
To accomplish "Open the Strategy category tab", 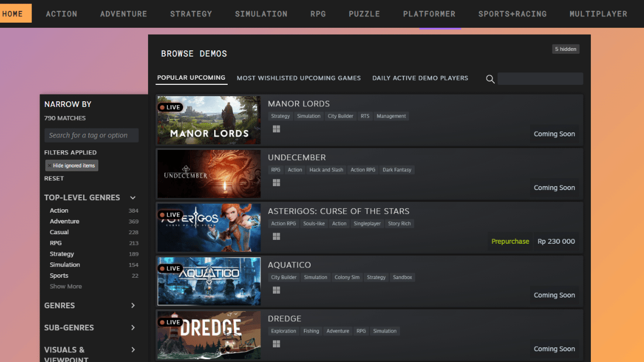I will pyautogui.click(x=191, y=14).
